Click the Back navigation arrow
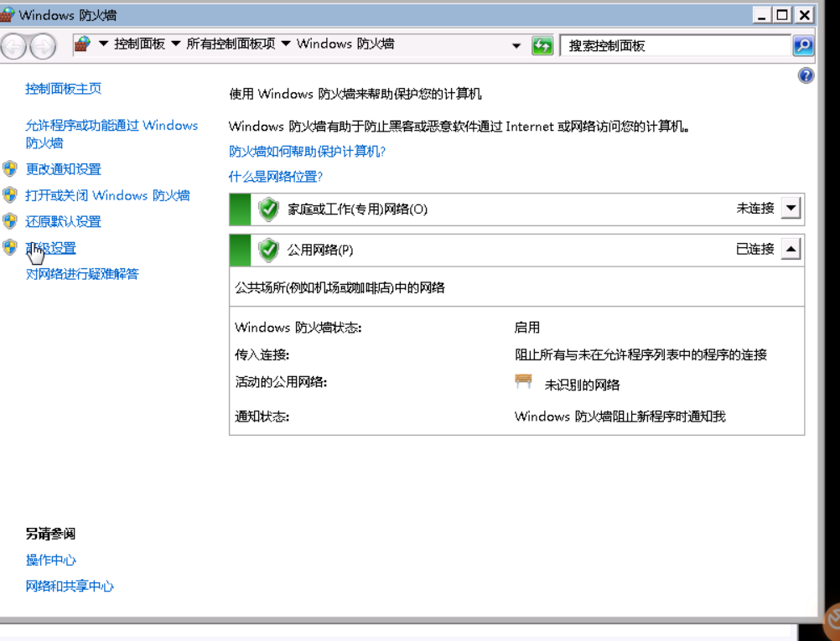Image resolution: width=840 pixels, height=641 pixels. 13,47
